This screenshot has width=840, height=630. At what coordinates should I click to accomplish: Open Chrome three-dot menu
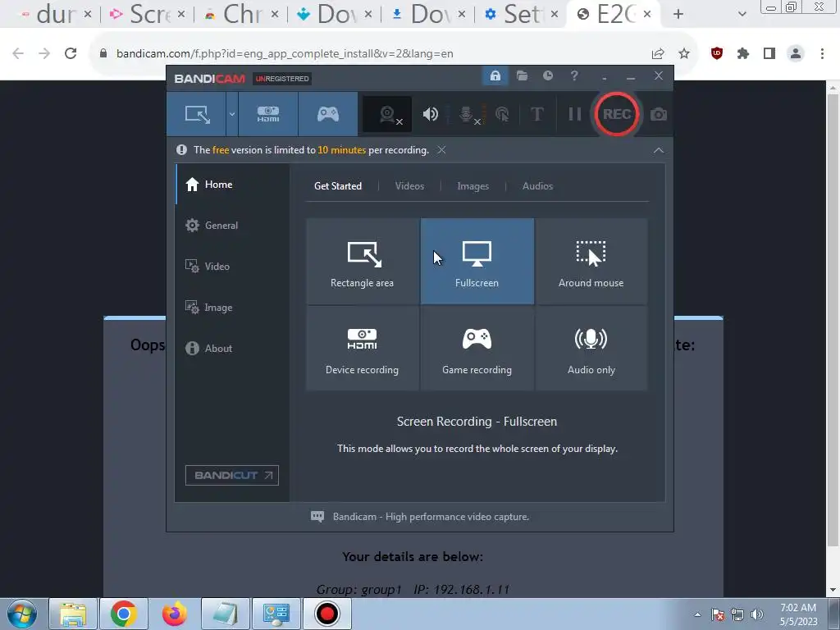[x=822, y=53]
